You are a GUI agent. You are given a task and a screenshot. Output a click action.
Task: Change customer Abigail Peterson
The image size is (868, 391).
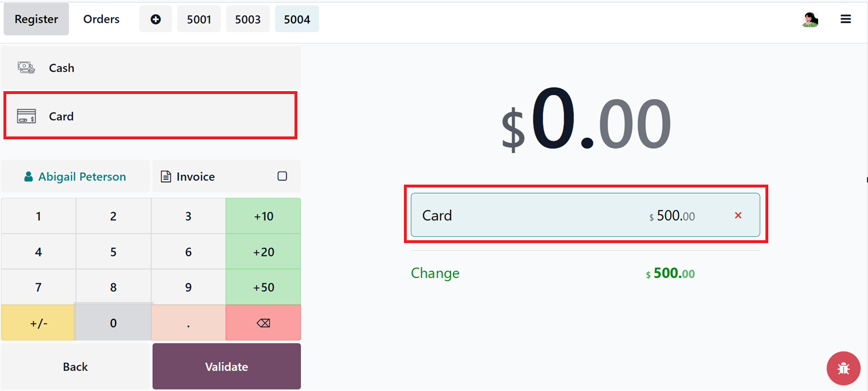click(x=75, y=177)
